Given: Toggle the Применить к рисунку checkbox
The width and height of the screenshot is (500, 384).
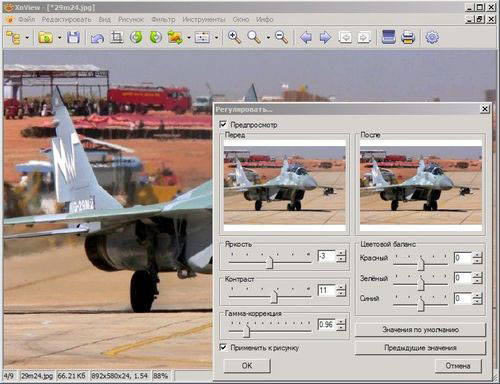Looking at the screenshot, I should [x=223, y=348].
